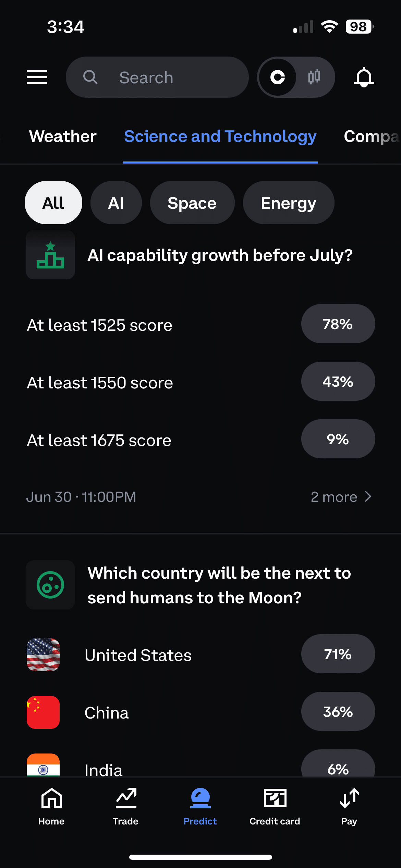Open the AI capability leaderboard icon

point(50,255)
